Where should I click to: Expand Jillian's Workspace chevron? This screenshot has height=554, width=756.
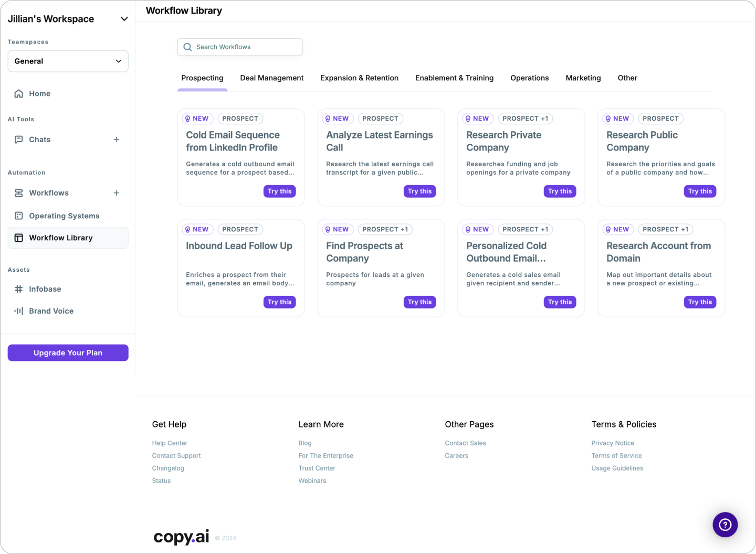(124, 19)
